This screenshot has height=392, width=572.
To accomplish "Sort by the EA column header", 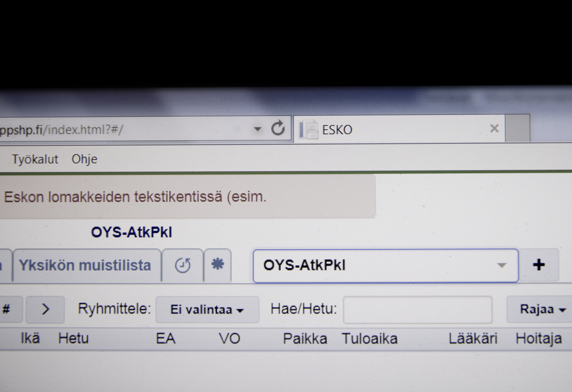I will point(166,338).
